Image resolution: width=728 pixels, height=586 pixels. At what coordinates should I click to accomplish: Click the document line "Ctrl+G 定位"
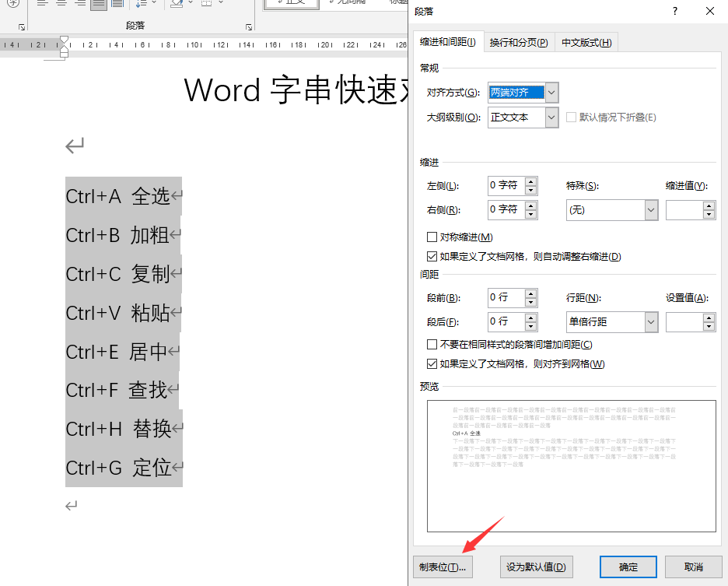click(x=118, y=468)
